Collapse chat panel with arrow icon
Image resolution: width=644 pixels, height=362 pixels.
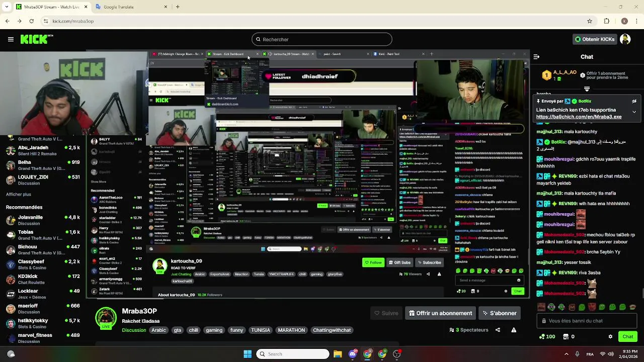(536, 57)
